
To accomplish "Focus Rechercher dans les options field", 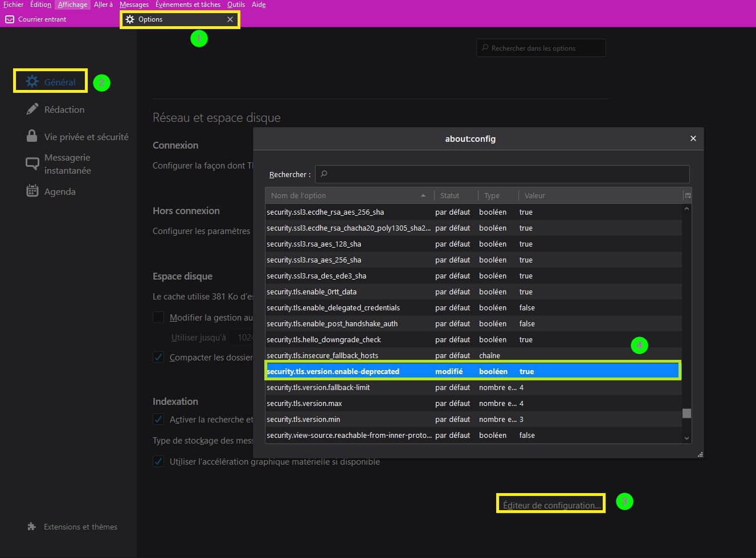I will tap(541, 48).
